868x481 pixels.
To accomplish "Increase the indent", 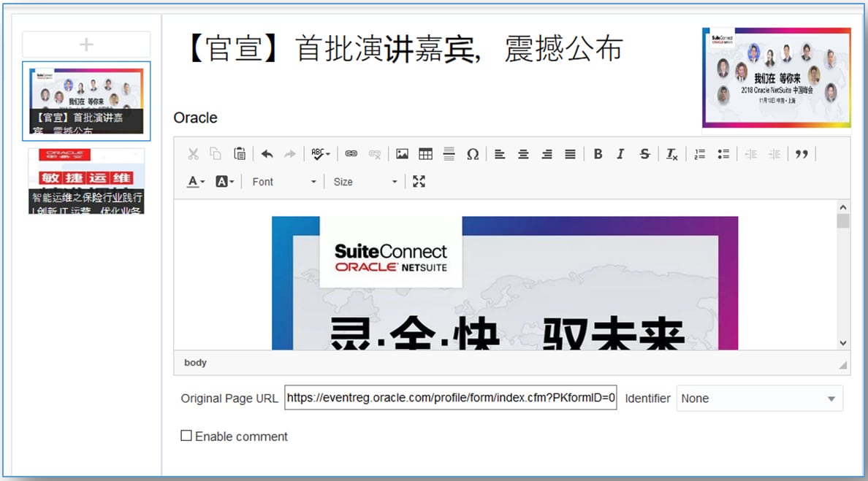I will pos(774,154).
